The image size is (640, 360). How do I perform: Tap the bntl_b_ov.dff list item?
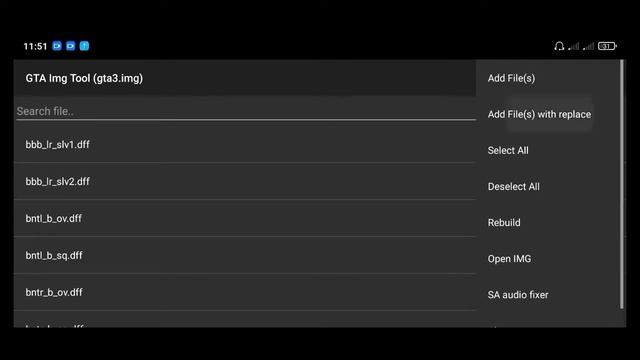coord(245,218)
